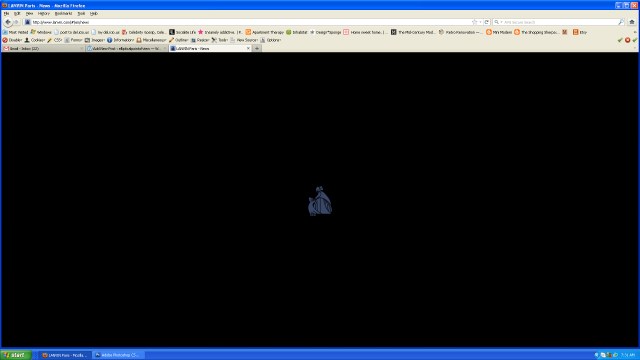Click the Lanvin logo in page center
The height and width of the screenshot is (360, 640).
[x=320, y=201]
